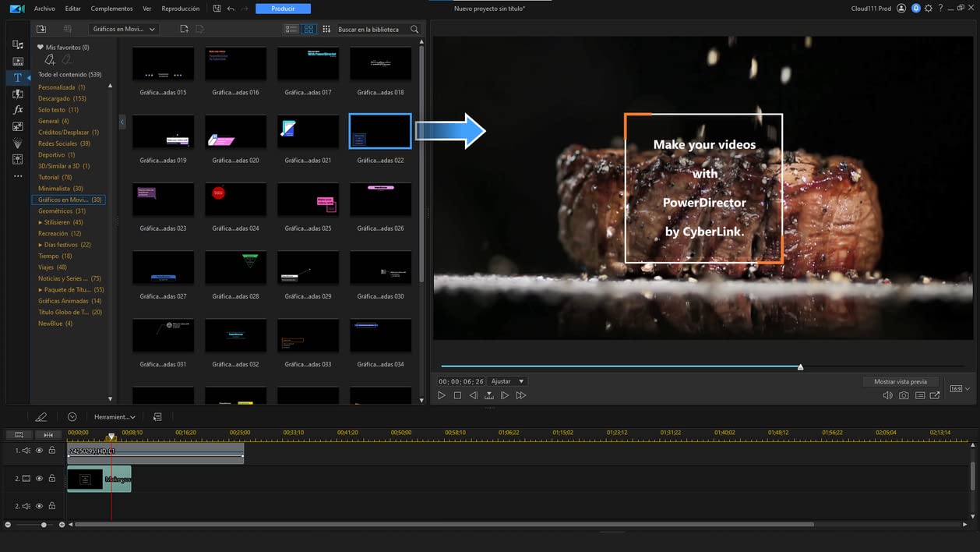Undo the last action

(x=231, y=9)
